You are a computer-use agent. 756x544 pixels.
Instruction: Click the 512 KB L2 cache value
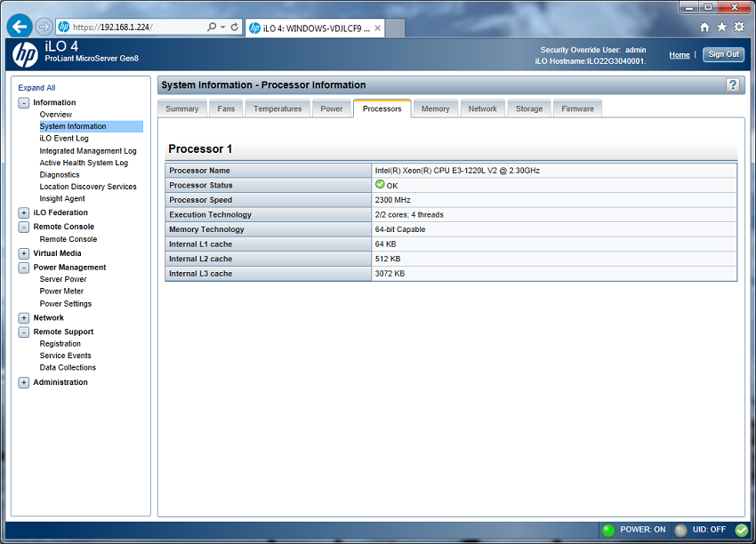click(x=388, y=259)
